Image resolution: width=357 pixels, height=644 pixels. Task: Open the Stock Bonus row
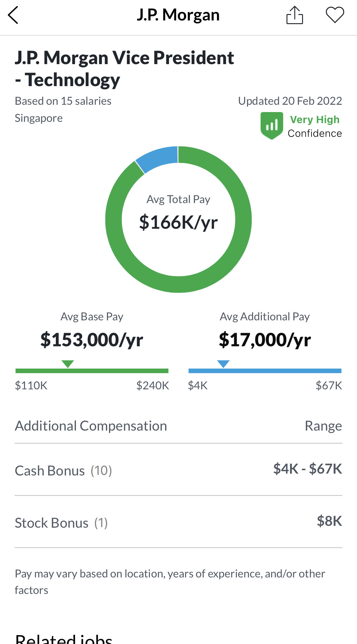coord(178,522)
